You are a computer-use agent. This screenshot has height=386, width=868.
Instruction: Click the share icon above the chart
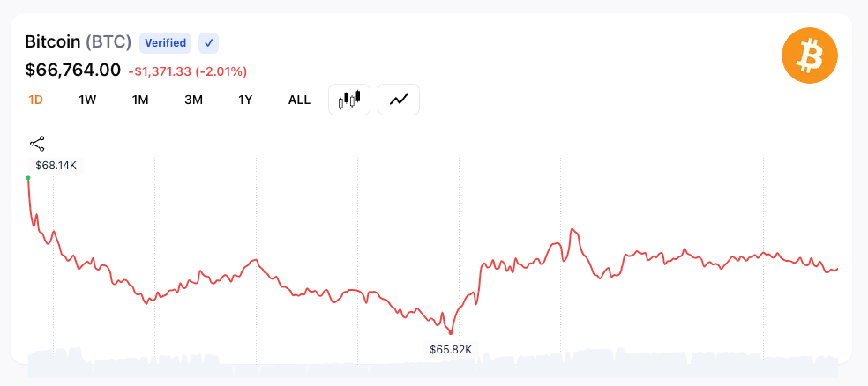pyautogui.click(x=37, y=144)
